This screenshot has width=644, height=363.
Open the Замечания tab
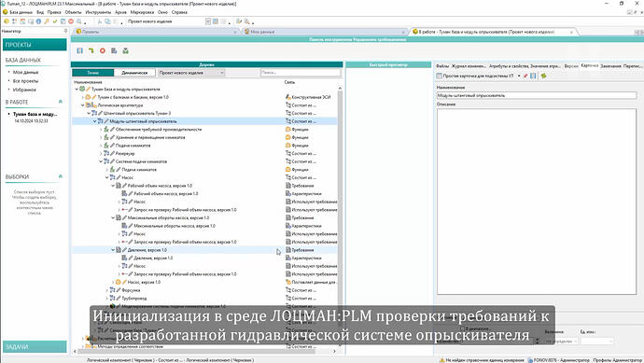pos(610,66)
